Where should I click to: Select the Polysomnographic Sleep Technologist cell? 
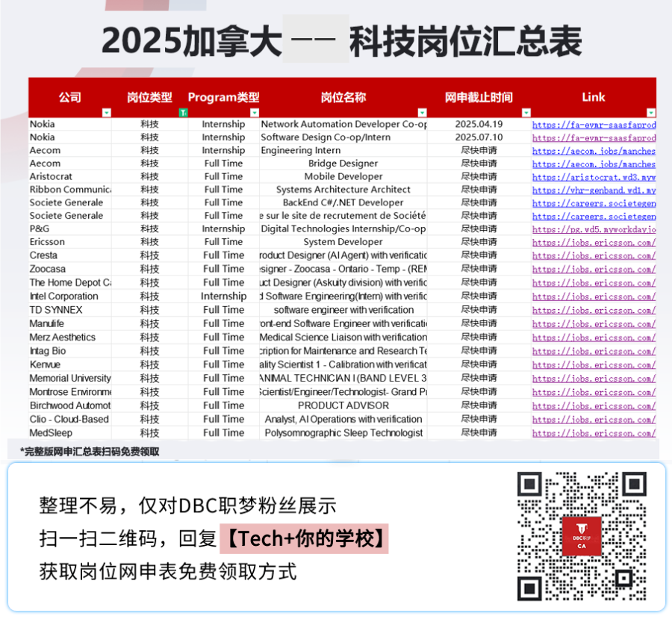tap(343, 432)
